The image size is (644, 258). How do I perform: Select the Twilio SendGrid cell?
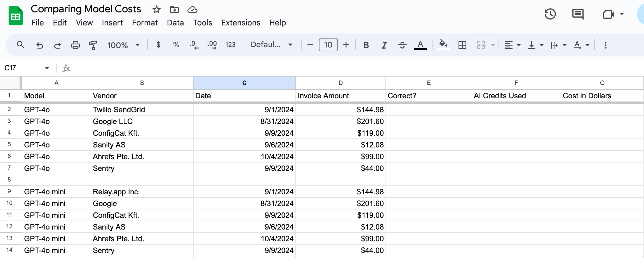(x=142, y=109)
